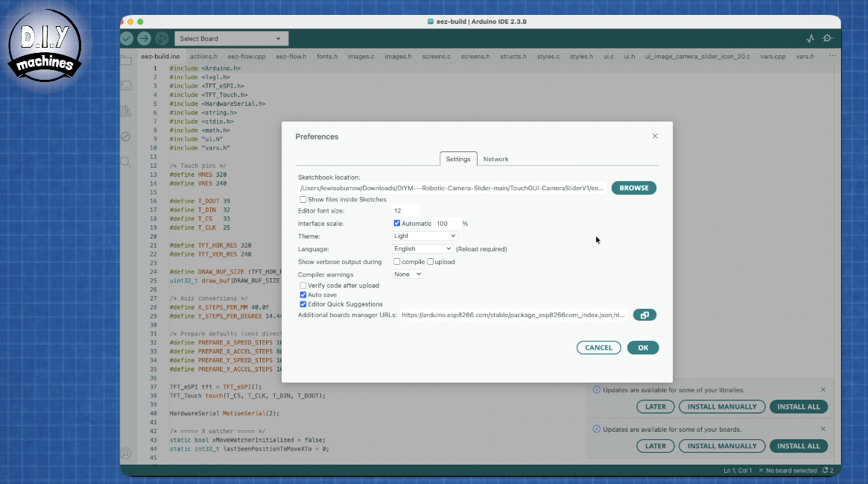The width and height of the screenshot is (868, 484).
Task: Click 'Ln 1, Col 1' in status bar
Action: pyautogui.click(x=738, y=470)
